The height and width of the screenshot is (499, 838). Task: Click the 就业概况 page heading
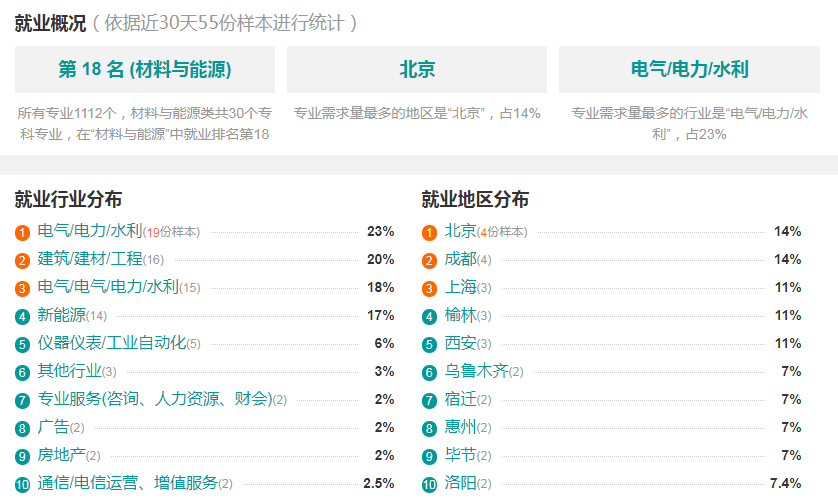click(x=50, y=23)
